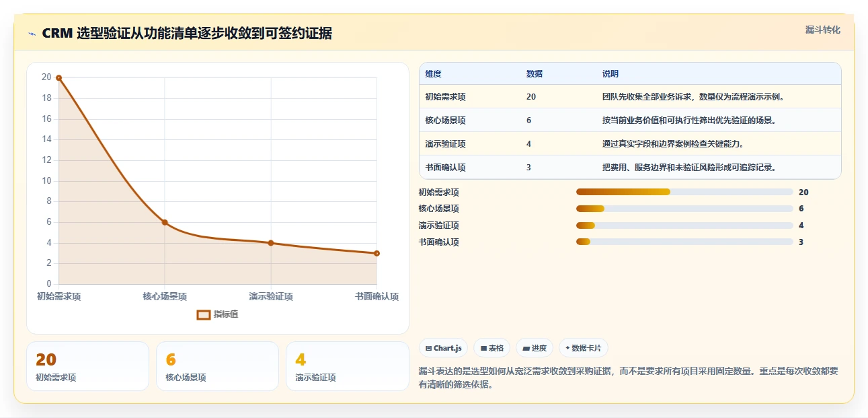The image size is (868, 418).
Task: Click the 核心场景项 label on the chart x-axis
Action: point(165,296)
